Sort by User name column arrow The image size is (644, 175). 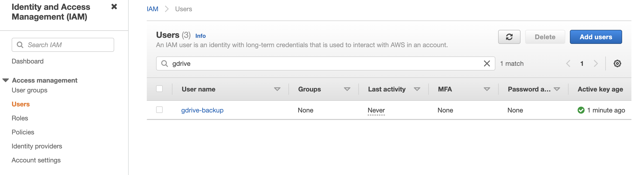(277, 89)
